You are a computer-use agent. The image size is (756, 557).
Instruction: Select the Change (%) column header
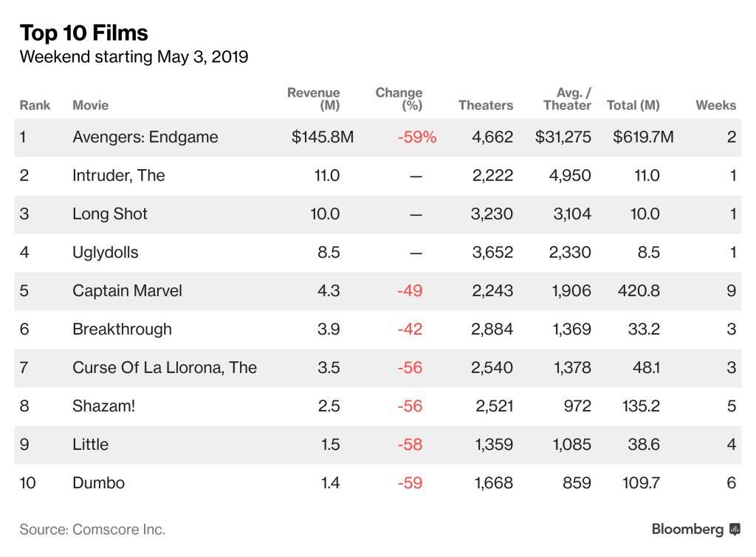point(399,99)
